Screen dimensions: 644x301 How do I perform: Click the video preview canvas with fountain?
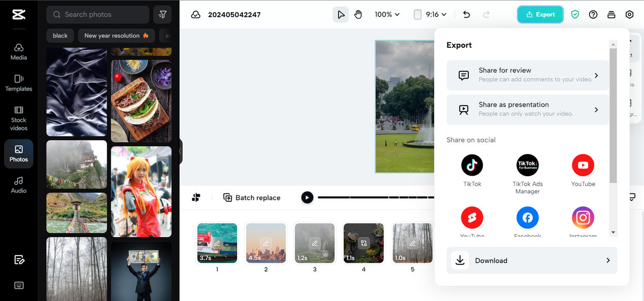405,107
